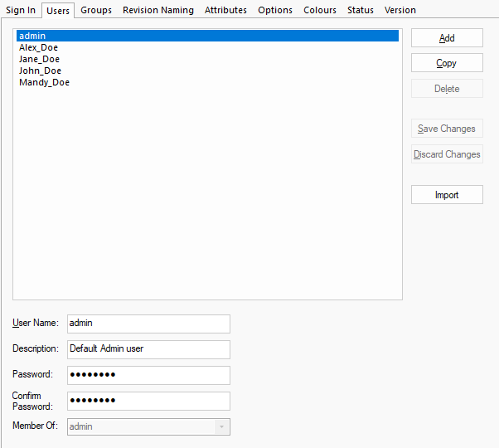
Task: Click the Add user button
Action: [447, 38]
